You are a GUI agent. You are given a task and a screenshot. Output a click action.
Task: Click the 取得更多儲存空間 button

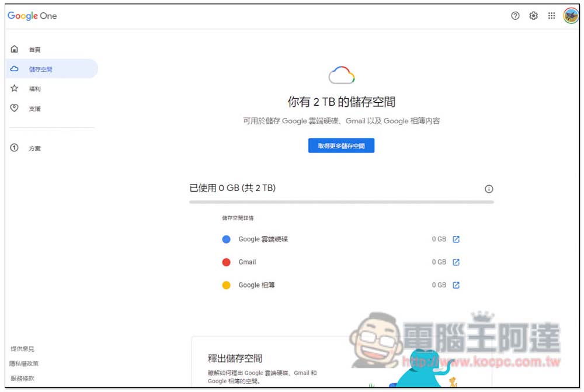point(341,145)
